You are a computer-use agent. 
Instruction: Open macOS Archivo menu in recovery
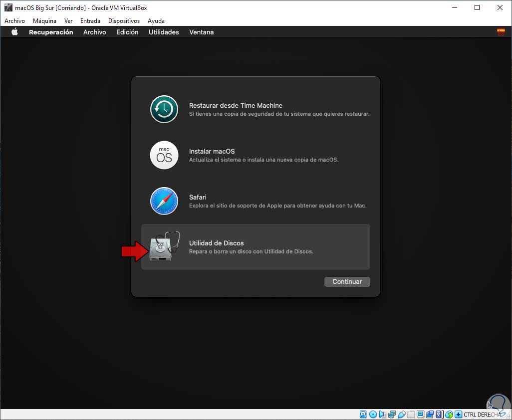(x=95, y=32)
